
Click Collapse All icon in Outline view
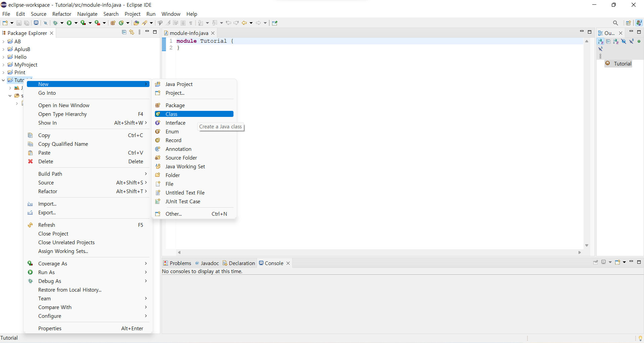608,41
